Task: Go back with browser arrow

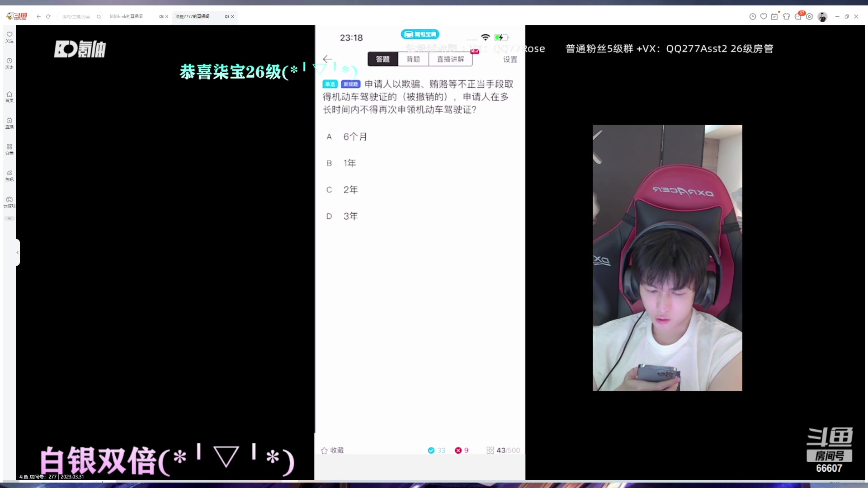Action: [38, 16]
